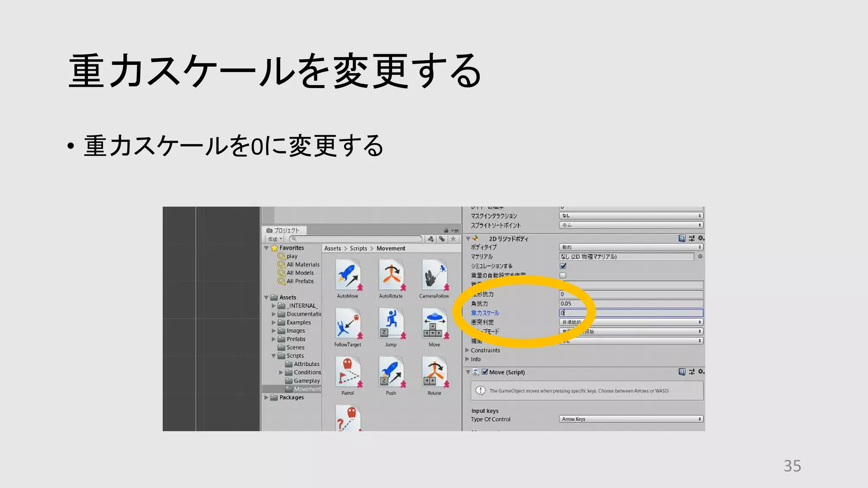
Task: Select the AutoRotate script asset
Action: coord(391,278)
